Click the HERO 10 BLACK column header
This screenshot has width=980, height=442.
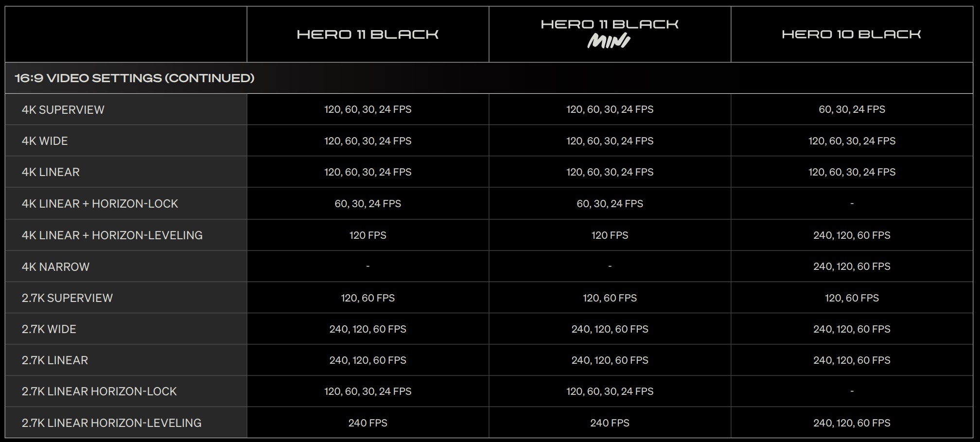[851, 35]
